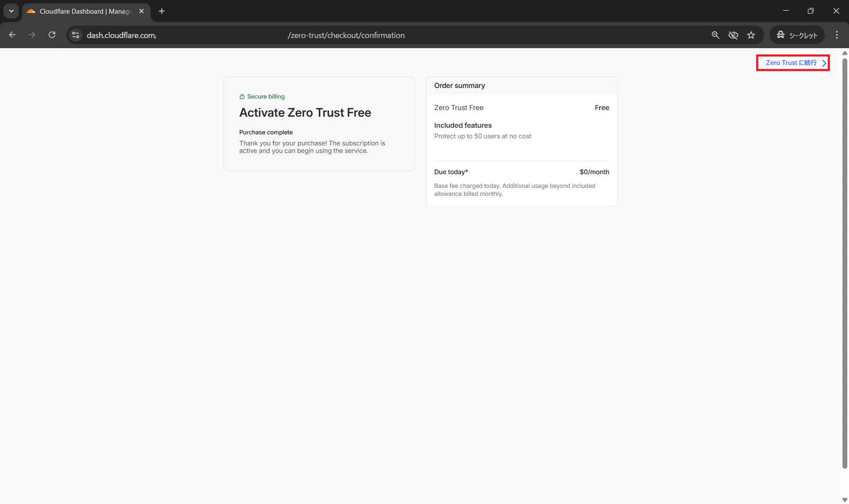849x504 pixels.
Task: Click the 'Base fee charged today' note
Action: tap(515, 190)
